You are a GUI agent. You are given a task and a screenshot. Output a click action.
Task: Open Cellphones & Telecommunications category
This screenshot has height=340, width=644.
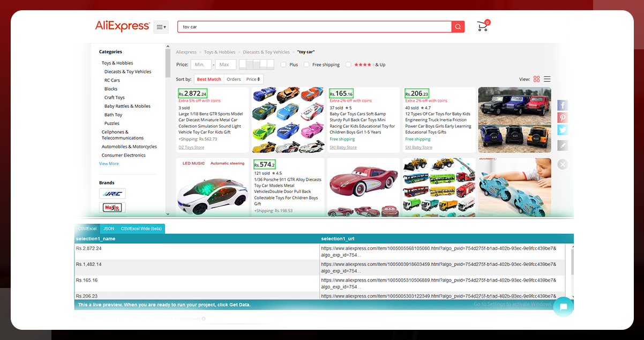click(x=123, y=135)
